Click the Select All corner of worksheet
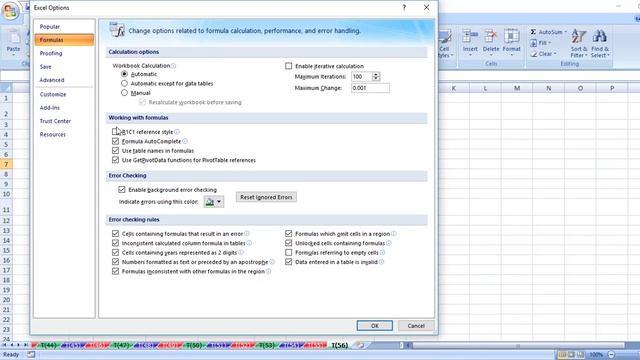This screenshot has height=360, width=640. tap(6, 88)
